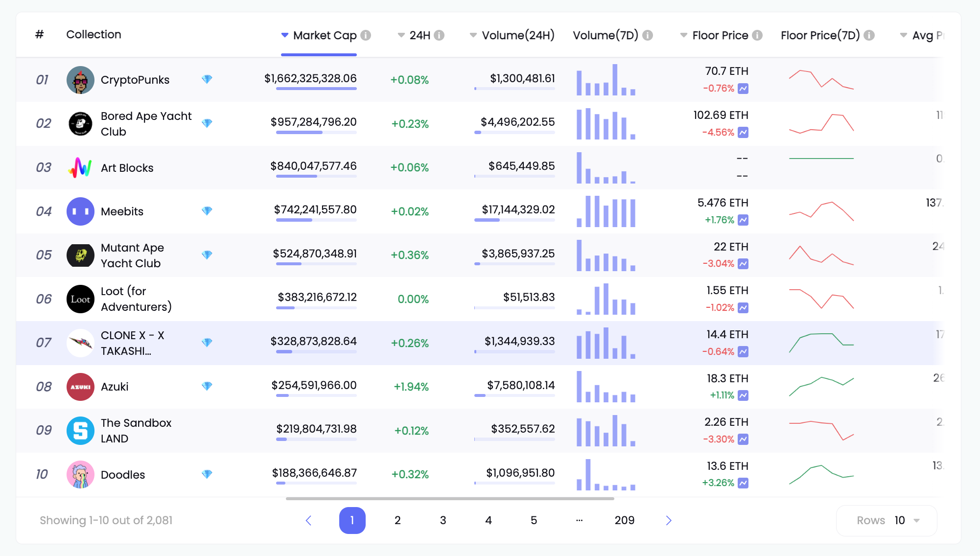
Task: Click CryptoPunks verified diamond badge
Action: click(x=207, y=79)
